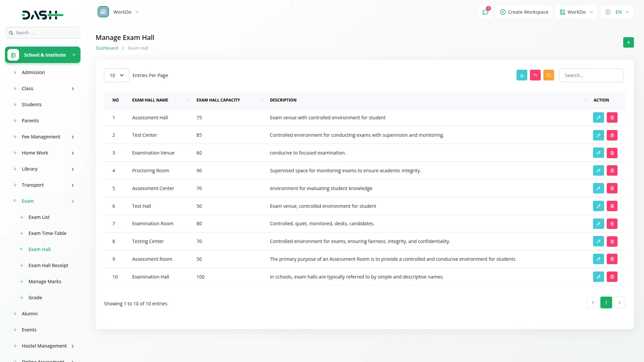Sort by Exam Hall Name
Image resolution: width=644 pixels, height=362 pixels.
click(189, 100)
